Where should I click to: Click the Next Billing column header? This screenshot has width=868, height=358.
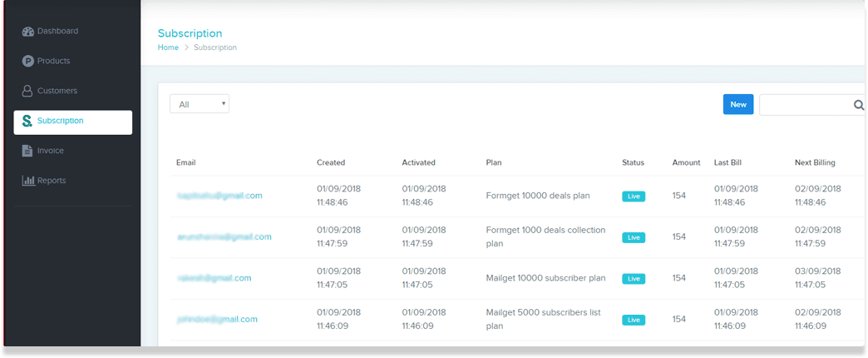(x=814, y=162)
